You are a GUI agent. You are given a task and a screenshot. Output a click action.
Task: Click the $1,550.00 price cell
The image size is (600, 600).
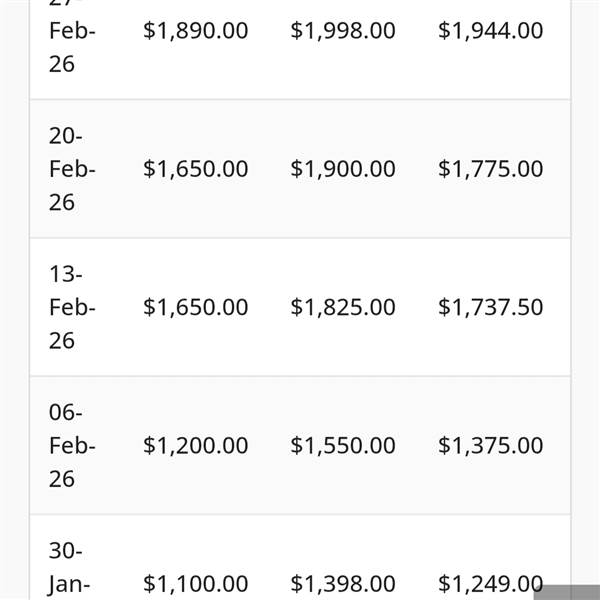[x=343, y=445]
